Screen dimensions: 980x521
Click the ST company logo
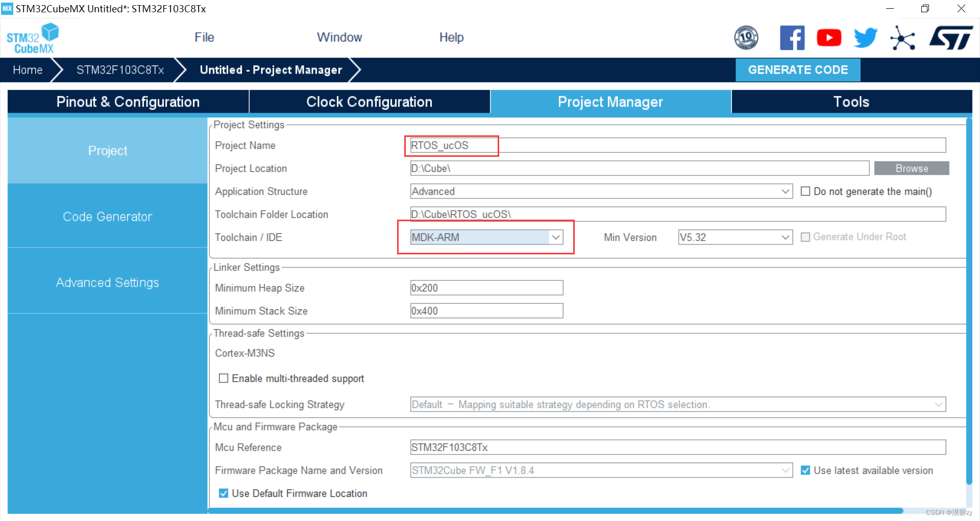tap(951, 38)
